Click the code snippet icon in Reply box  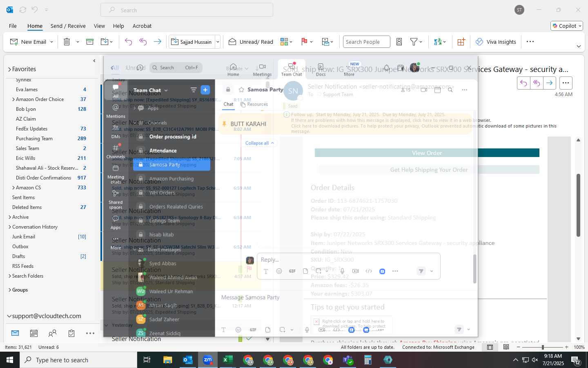point(369,271)
